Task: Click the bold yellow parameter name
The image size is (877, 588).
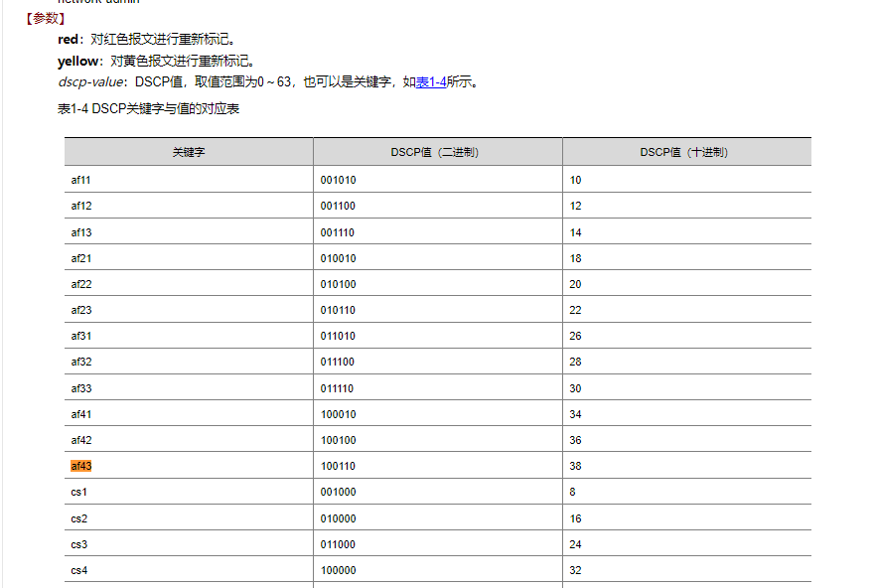Action: tap(77, 61)
